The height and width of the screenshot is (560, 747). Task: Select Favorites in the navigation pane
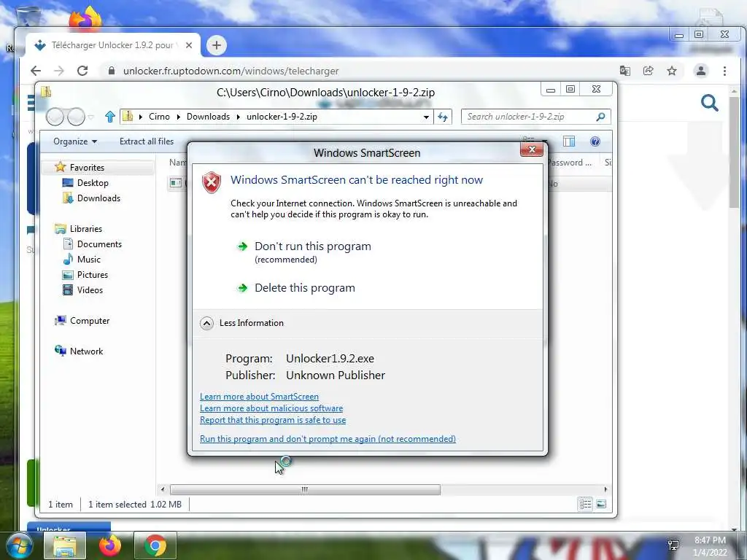(87, 168)
